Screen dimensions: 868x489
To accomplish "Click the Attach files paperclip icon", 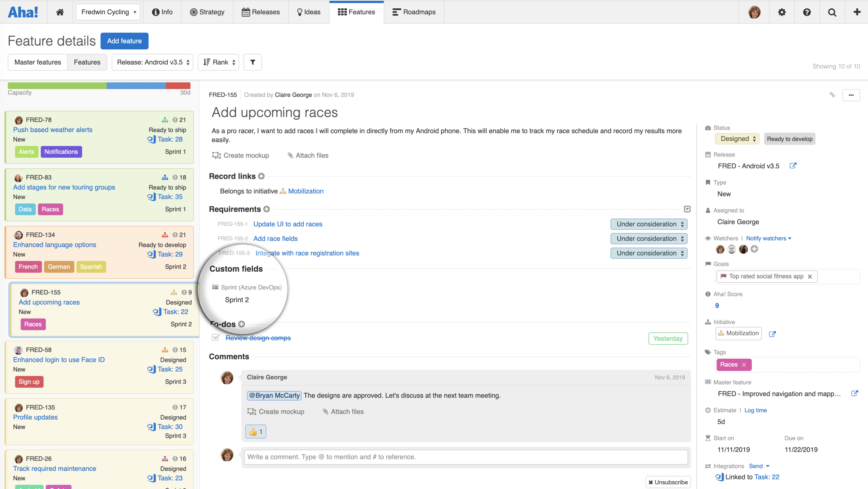I will click(x=291, y=155).
